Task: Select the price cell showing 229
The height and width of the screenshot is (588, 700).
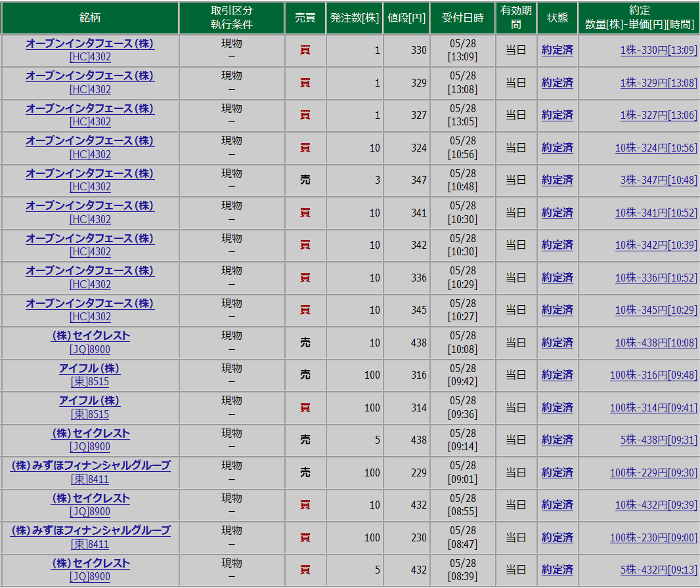Action: pos(406,472)
